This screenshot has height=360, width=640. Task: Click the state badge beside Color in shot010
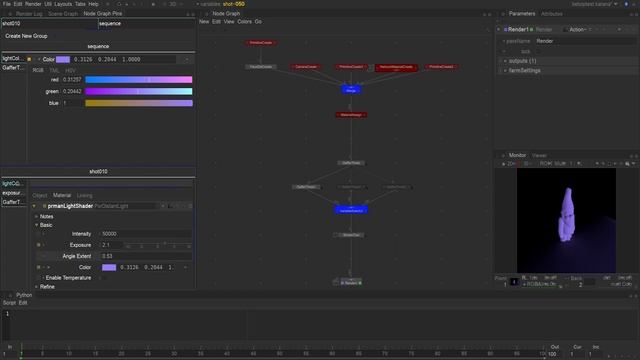39,267
